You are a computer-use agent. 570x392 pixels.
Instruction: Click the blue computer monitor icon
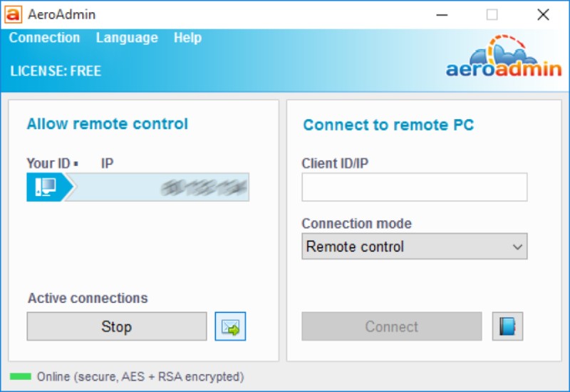(x=46, y=187)
